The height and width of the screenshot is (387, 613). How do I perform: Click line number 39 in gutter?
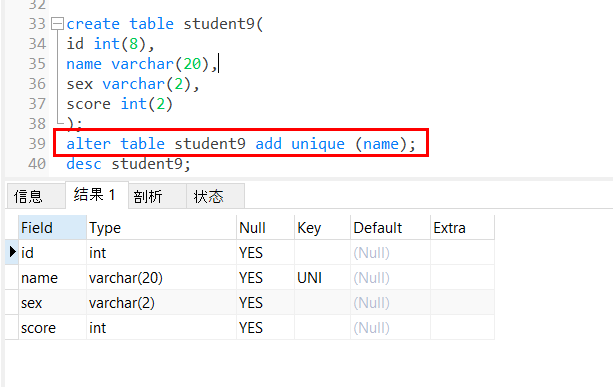(37, 144)
